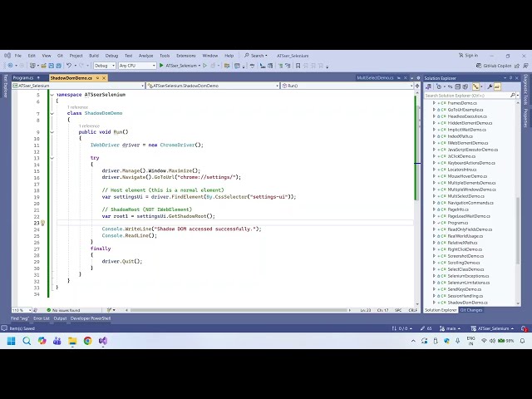Expand the FramesDemo.cs tree node
532x399 pixels.
pyautogui.click(x=434, y=103)
